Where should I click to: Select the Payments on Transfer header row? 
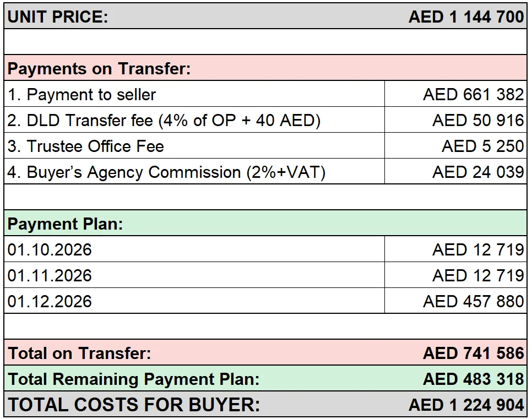point(265,68)
